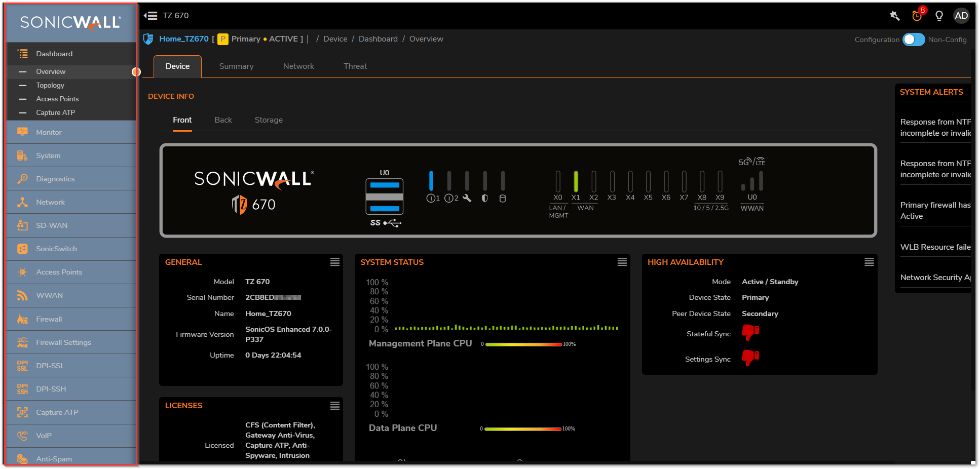Click the System sidebar icon
The width and height of the screenshot is (980, 469).
click(x=22, y=155)
